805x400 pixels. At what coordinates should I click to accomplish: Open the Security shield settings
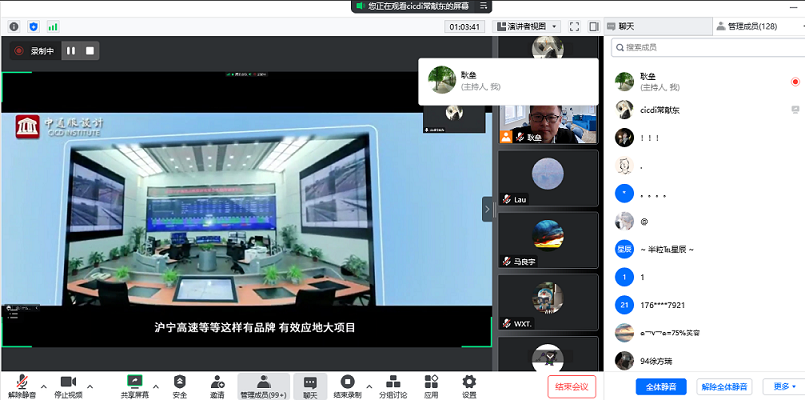180,383
